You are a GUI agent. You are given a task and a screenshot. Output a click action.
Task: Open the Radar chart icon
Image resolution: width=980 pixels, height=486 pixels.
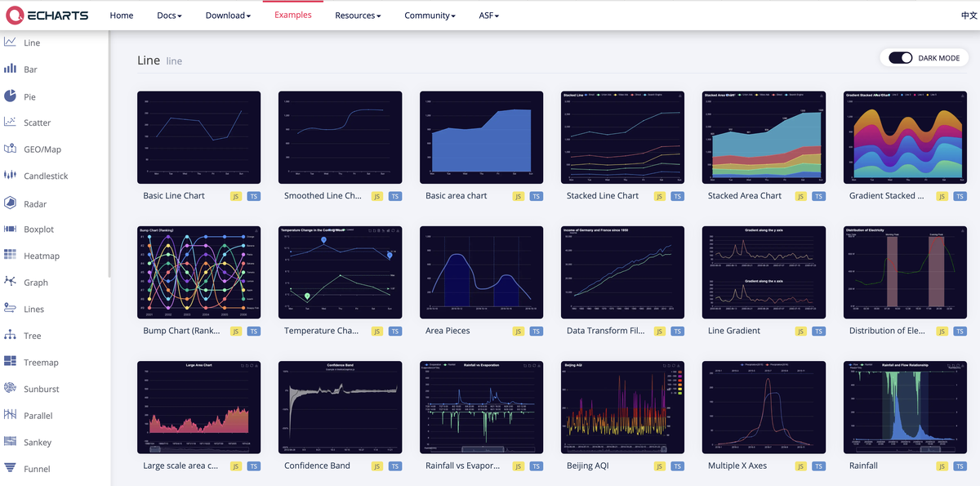tap(10, 203)
